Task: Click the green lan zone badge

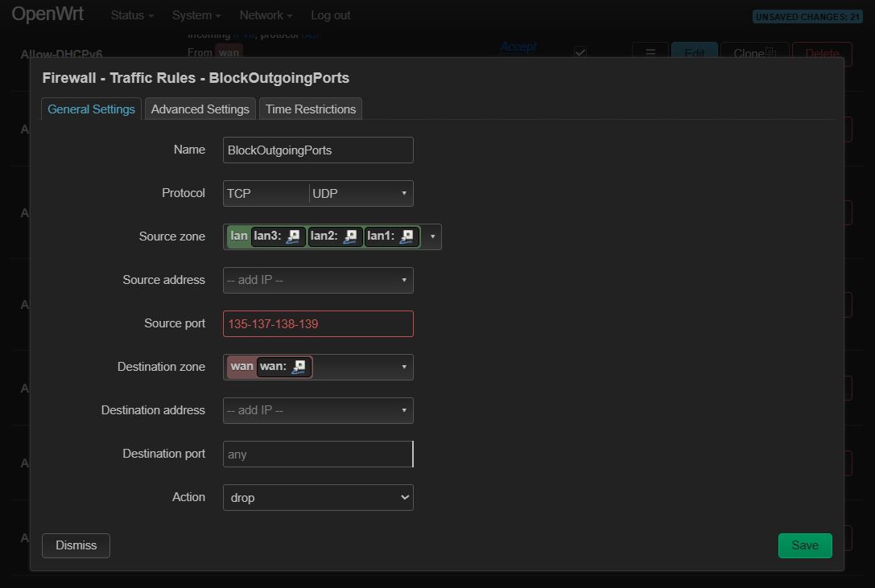Action: point(239,236)
